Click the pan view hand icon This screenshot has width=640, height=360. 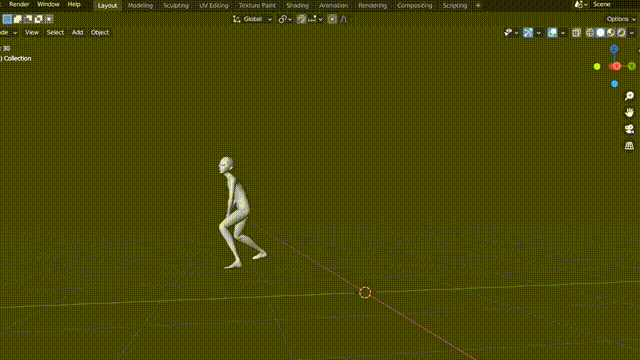pyautogui.click(x=629, y=112)
